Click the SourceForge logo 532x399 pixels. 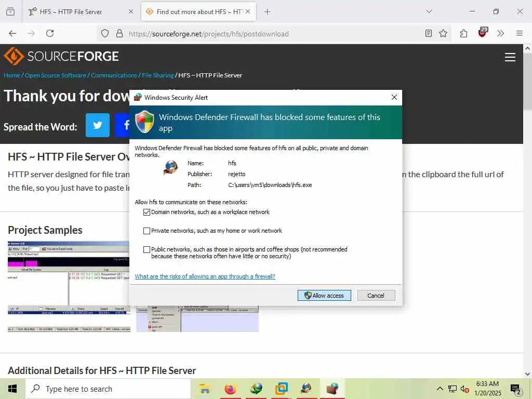point(61,56)
